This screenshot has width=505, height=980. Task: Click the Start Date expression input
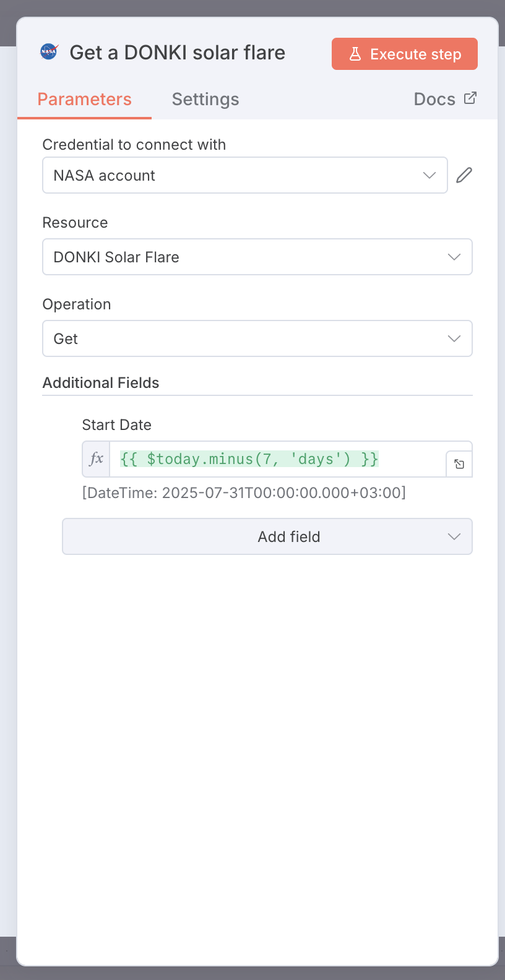coord(277,459)
